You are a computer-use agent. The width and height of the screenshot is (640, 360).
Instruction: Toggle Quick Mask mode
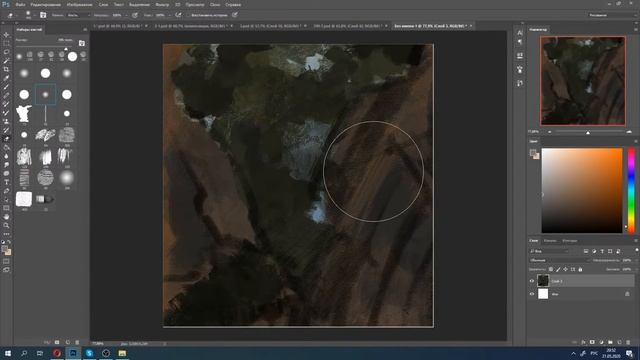[x=6, y=261]
